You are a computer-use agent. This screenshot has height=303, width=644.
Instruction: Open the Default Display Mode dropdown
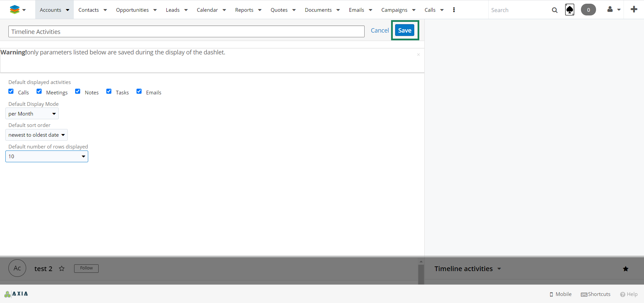click(x=32, y=114)
